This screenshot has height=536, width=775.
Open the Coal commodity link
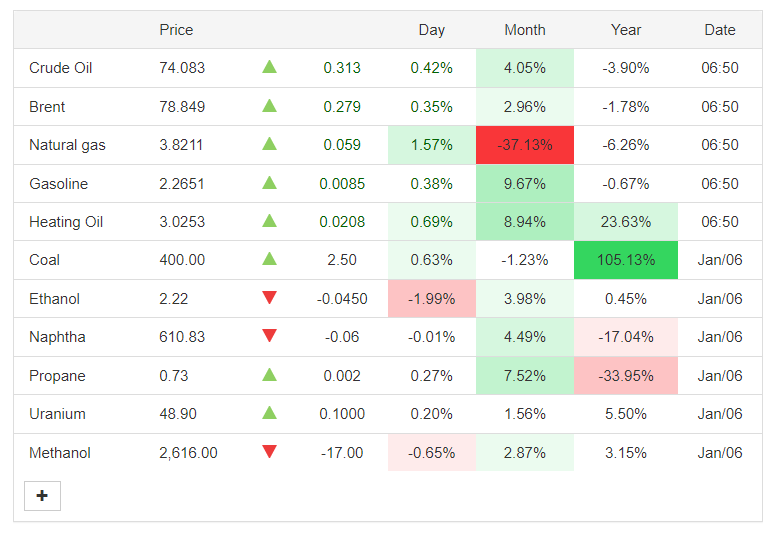tap(44, 260)
